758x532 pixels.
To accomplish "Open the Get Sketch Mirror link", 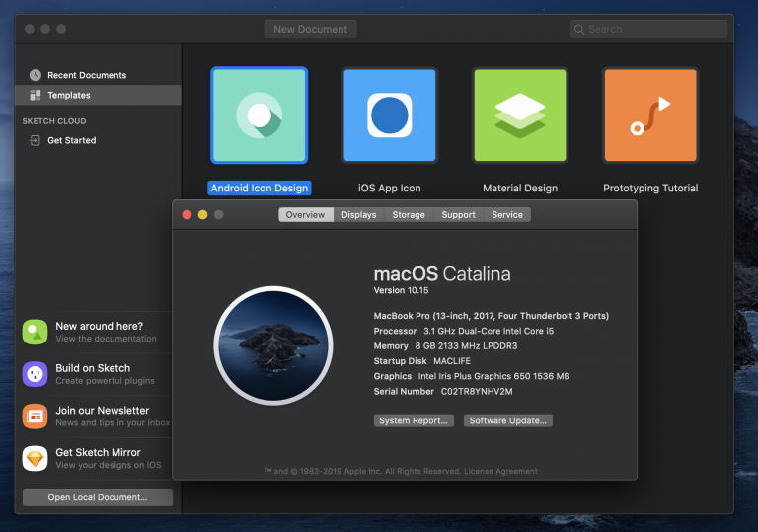I will tap(97, 458).
